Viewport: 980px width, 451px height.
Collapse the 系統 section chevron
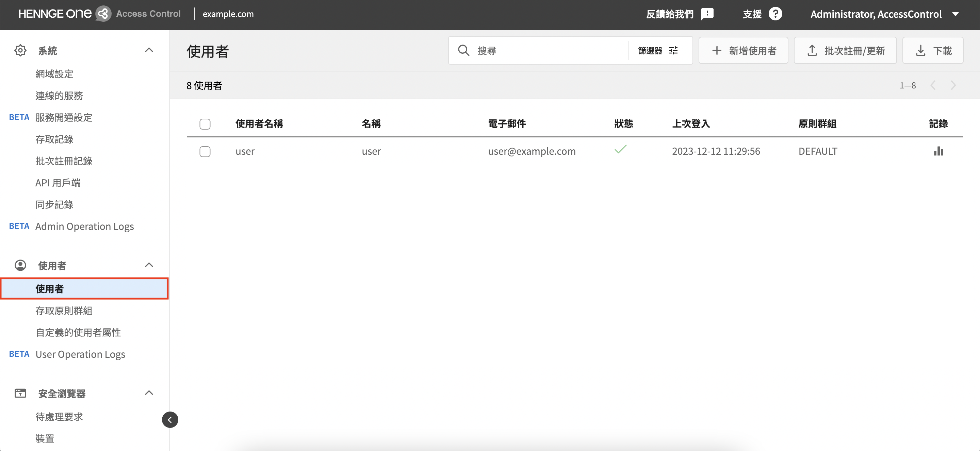pyautogui.click(x=149, y=50)
